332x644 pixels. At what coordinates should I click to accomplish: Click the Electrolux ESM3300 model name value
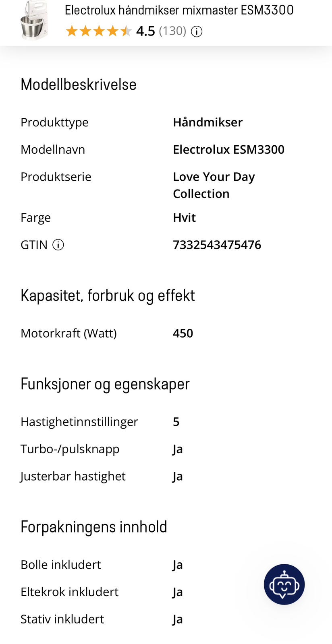pyautogui.click(x=228, y=150)
